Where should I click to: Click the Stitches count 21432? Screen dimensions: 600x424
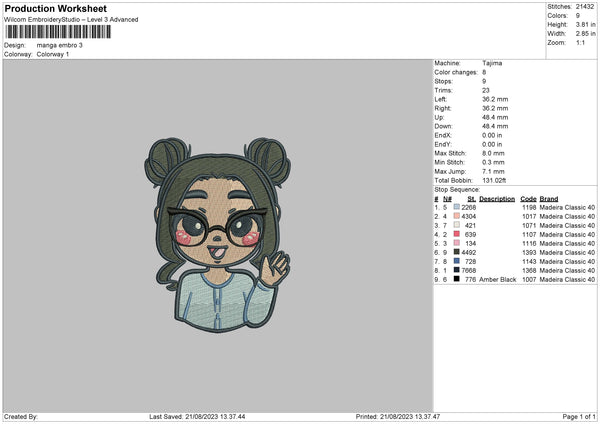tap(585, 7)
